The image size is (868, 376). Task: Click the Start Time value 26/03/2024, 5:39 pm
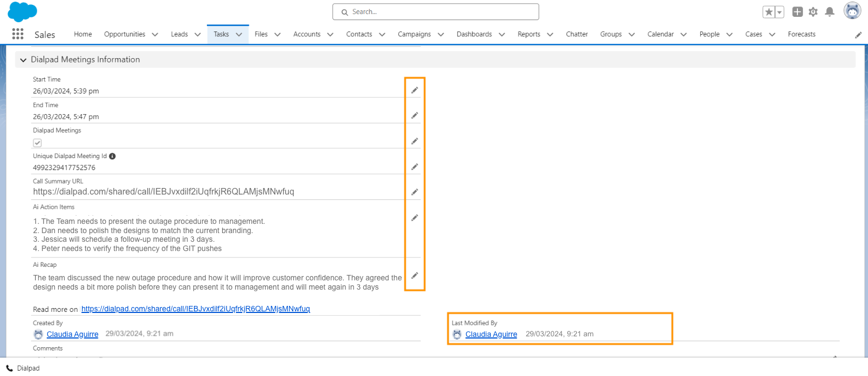66,91
